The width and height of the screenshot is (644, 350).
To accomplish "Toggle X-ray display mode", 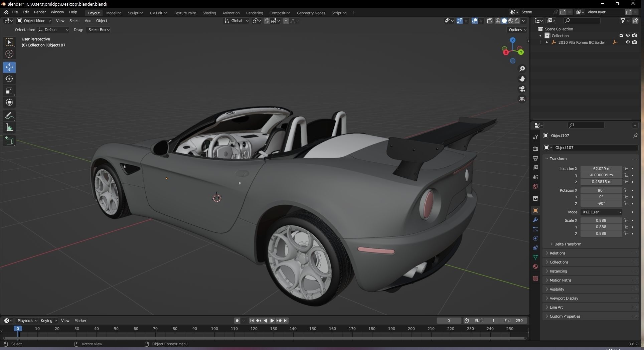I will coord(489,21).
